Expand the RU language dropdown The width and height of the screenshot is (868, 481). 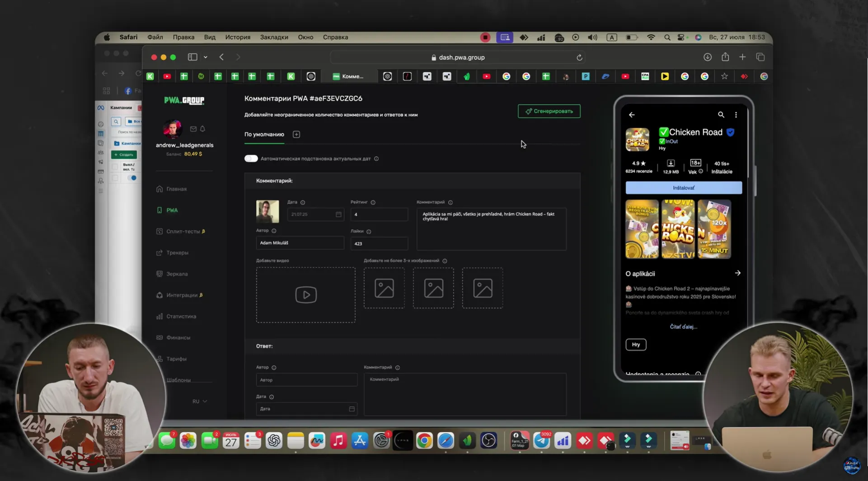(x=200, y=401)
